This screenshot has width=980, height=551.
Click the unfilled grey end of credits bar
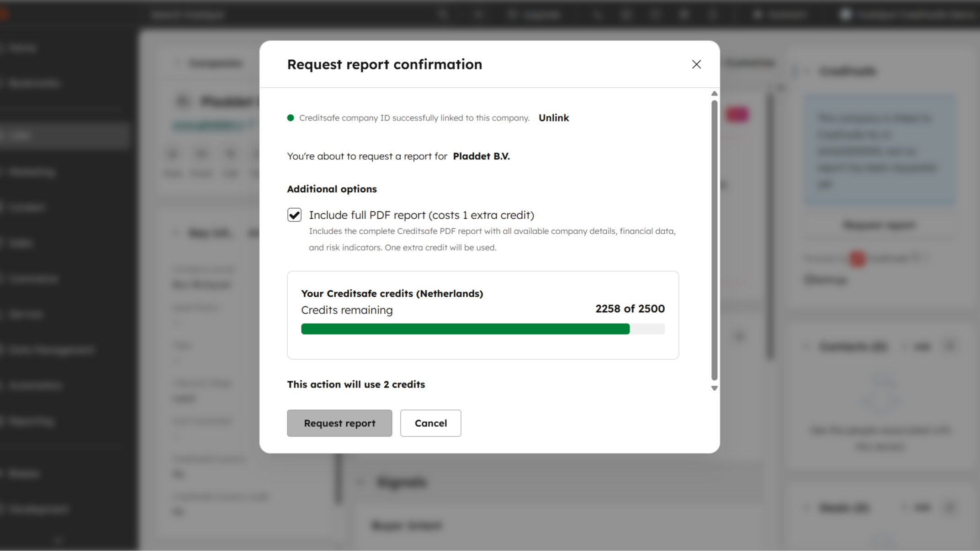pyautogui.click(x=647, y=329)
